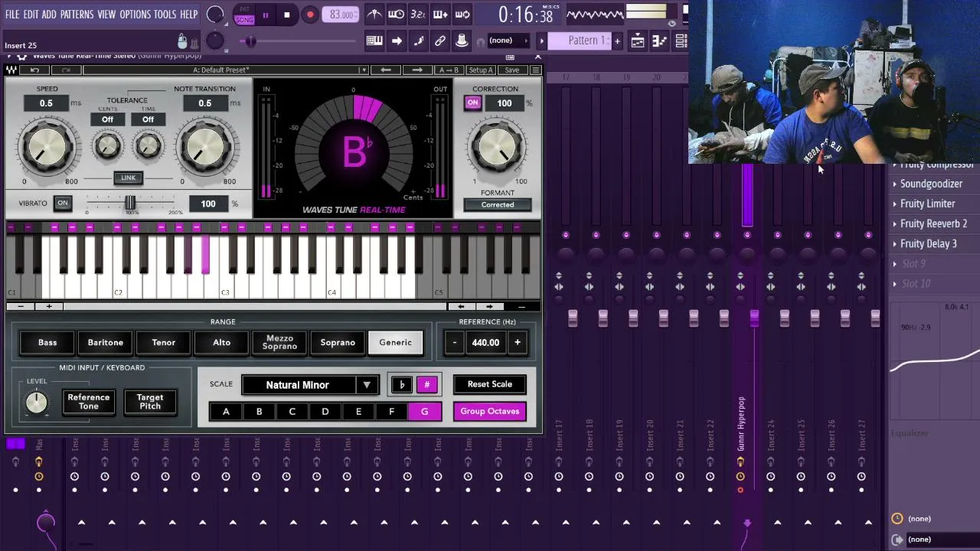This screenshot has width=980, height=551.
Task: Open the EDIT menu
Action: coord(31,14)
